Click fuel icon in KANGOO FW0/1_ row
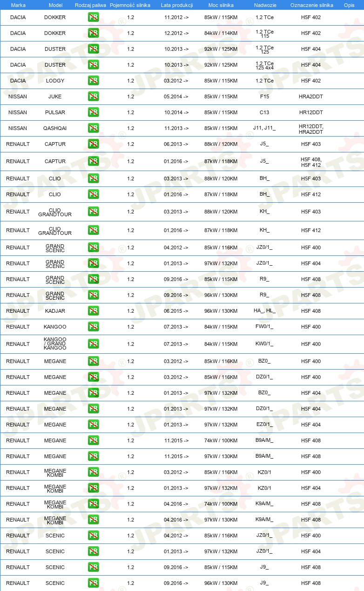The height and width of the screenshot is (591, 364). tap(93, 327)
